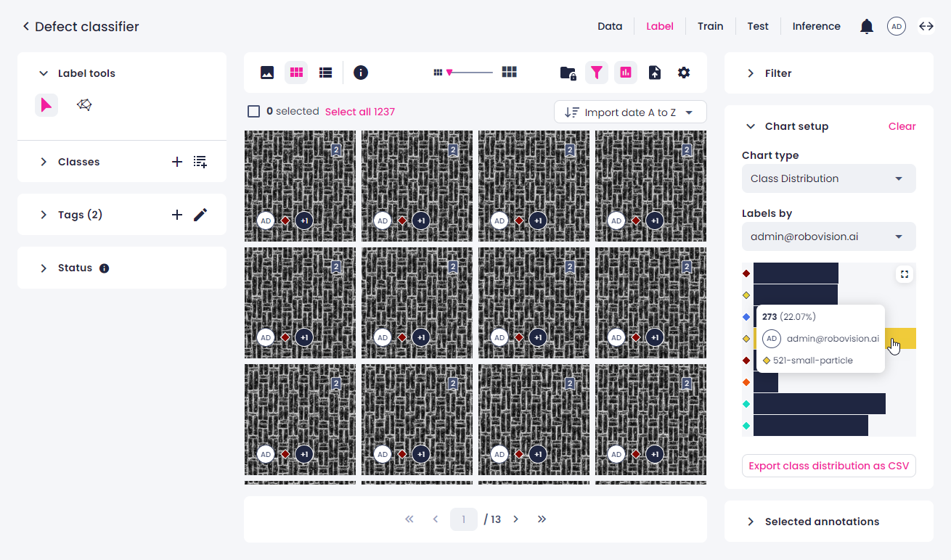Select the polygon label tool
The height and width of the screenshot is (560, 951).
[x=84, y=106]
